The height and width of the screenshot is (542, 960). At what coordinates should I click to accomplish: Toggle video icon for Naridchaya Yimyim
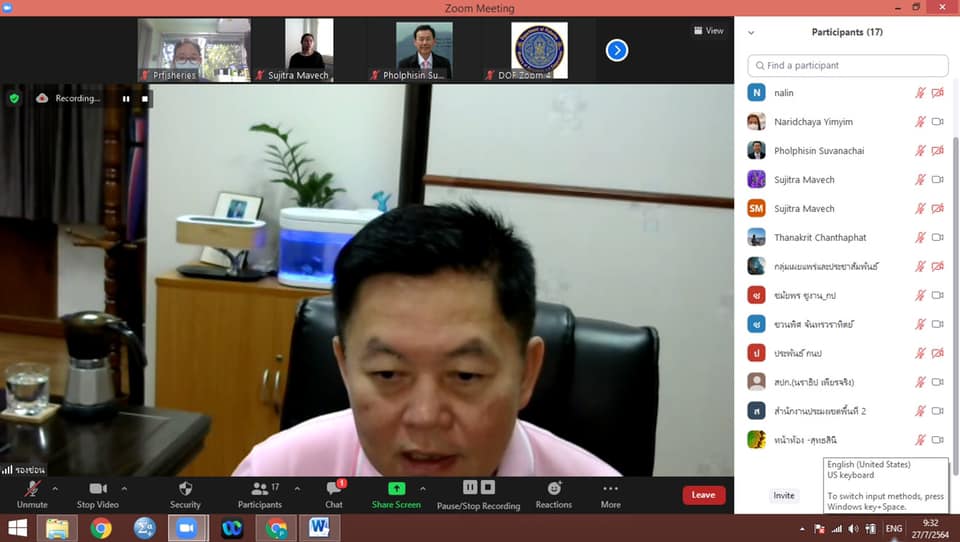tap(937, 121)
